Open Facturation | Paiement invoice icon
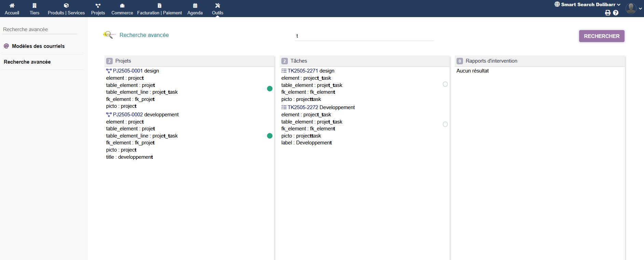 [x=159, y=5]
